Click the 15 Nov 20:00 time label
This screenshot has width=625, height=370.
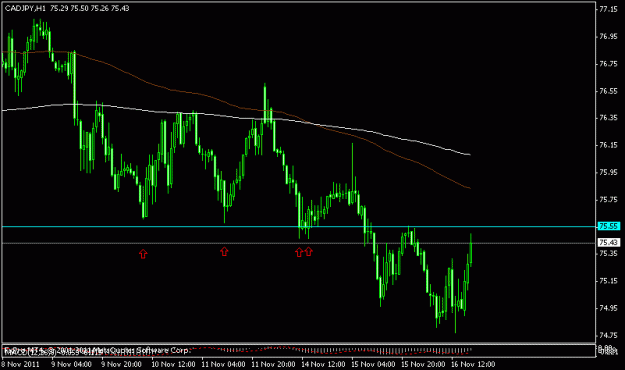point(423,364)
